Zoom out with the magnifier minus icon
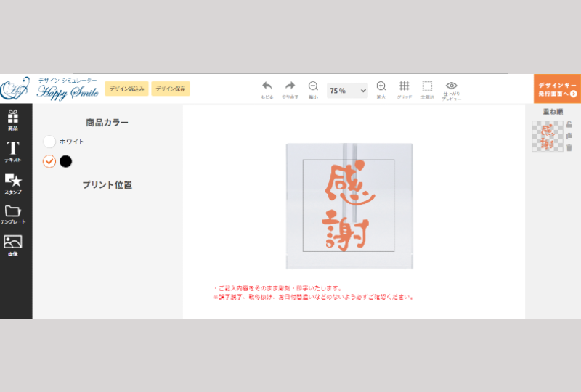This screenshot has height=392, width=581. tap(313, 86)
